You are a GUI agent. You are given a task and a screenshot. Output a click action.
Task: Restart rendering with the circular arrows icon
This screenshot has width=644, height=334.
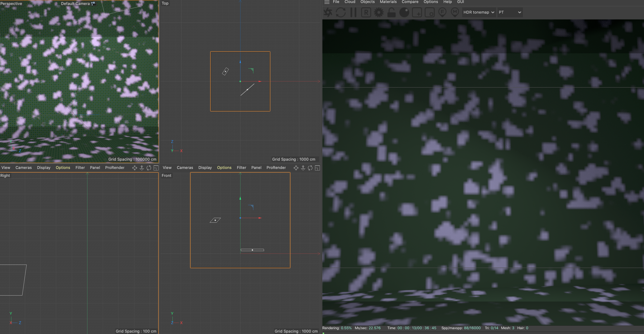pyautogui.click(x=341, y=12)
